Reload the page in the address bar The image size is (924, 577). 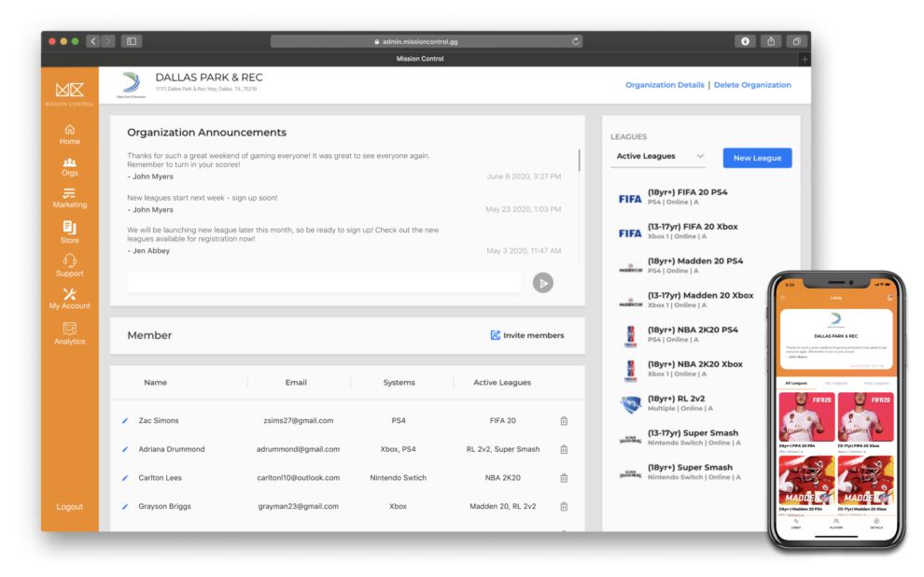coord(576,41)
